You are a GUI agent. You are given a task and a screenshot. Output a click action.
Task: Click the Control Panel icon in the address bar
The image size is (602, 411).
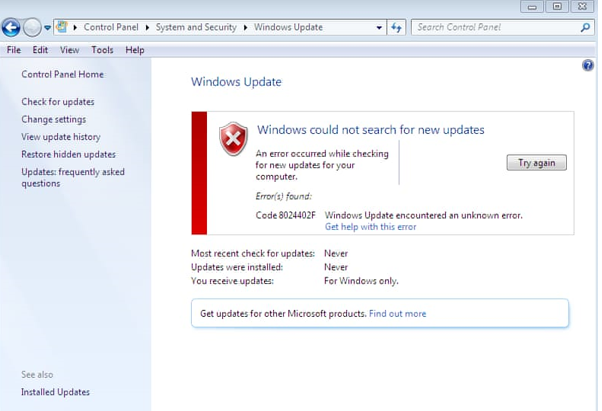63,27
